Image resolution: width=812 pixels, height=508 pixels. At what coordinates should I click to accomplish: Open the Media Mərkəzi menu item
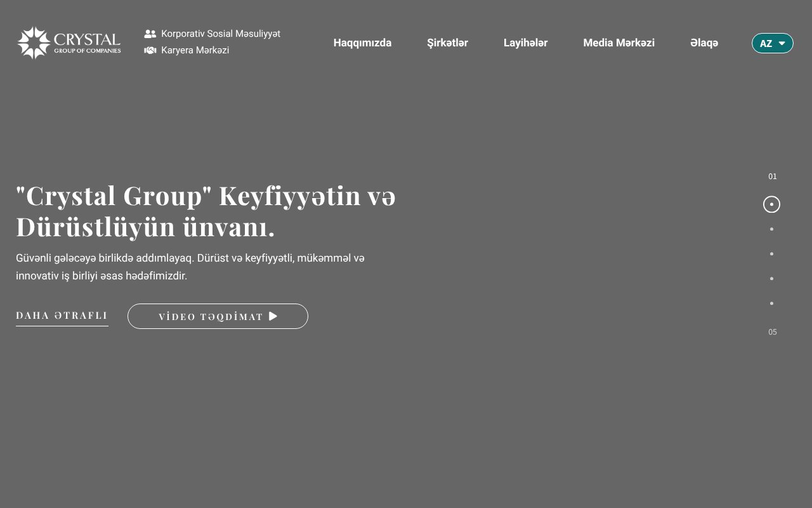[x=619, y=43]
